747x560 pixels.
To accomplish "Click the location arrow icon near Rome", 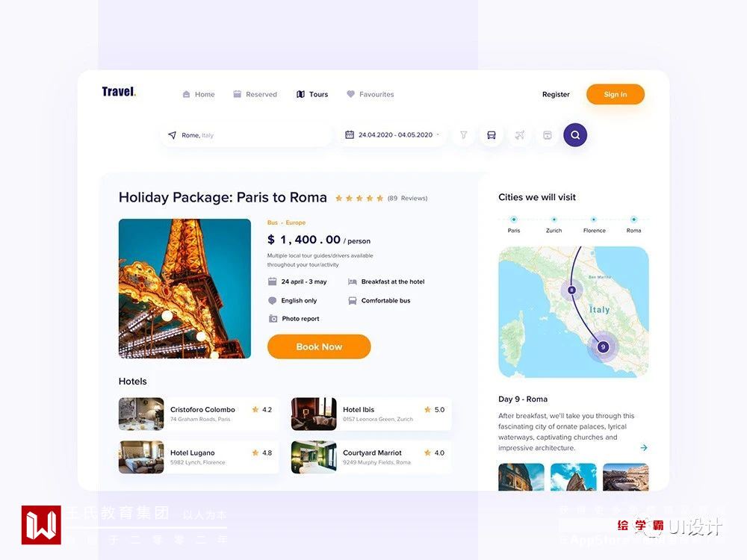I will (172, 135).
